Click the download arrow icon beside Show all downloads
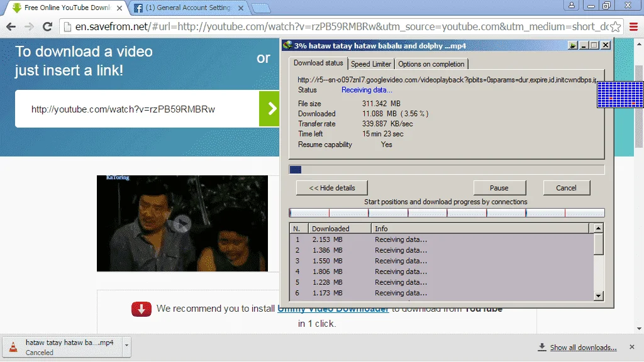This screenshot has width=644, height=362. click(x=542, y=347)
